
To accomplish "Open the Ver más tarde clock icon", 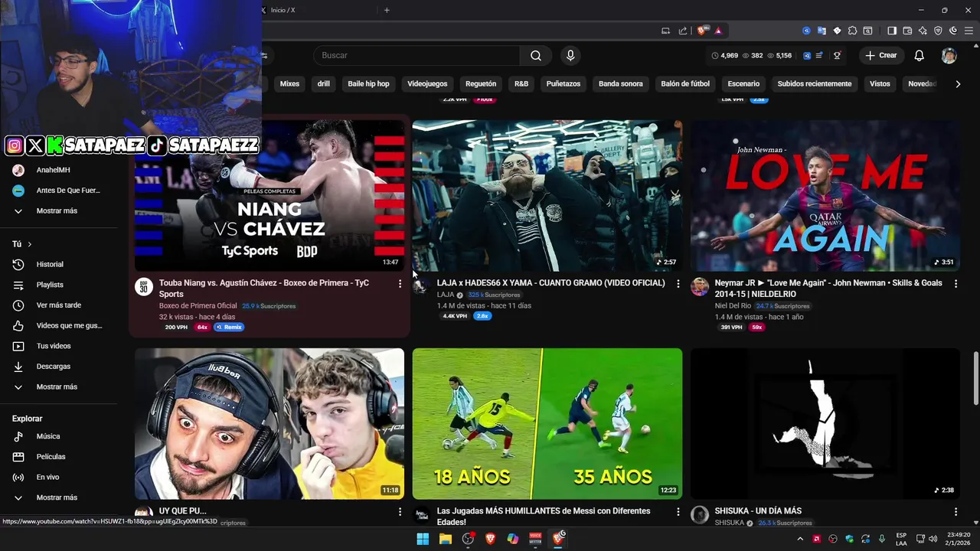I will pos(18,305).
